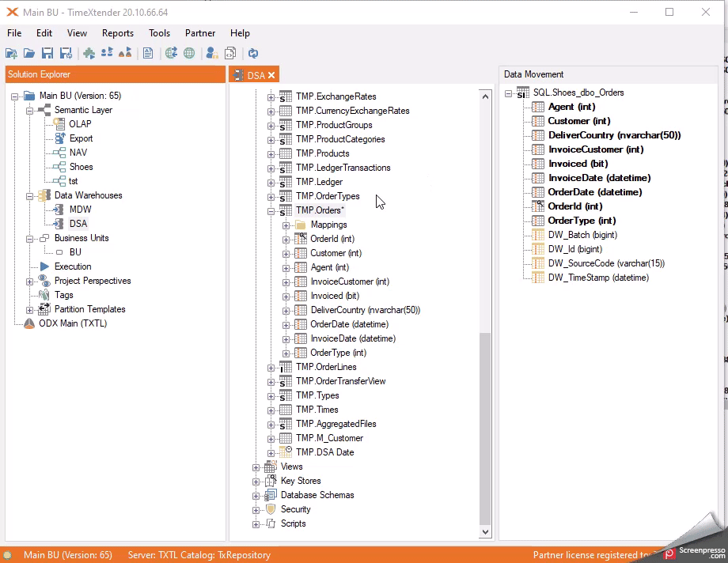Click the DSA tree scroll up arrow

pos(485,96)
